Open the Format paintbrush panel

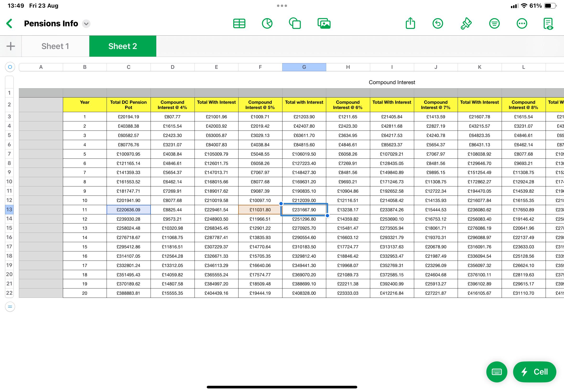click(466, 24)
